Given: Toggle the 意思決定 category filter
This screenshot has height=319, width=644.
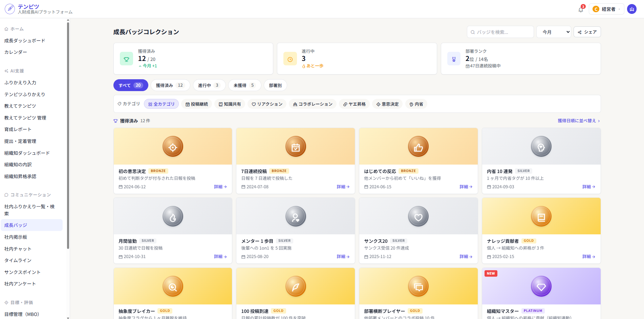Looking at the screenshot, I should (387, 104).
